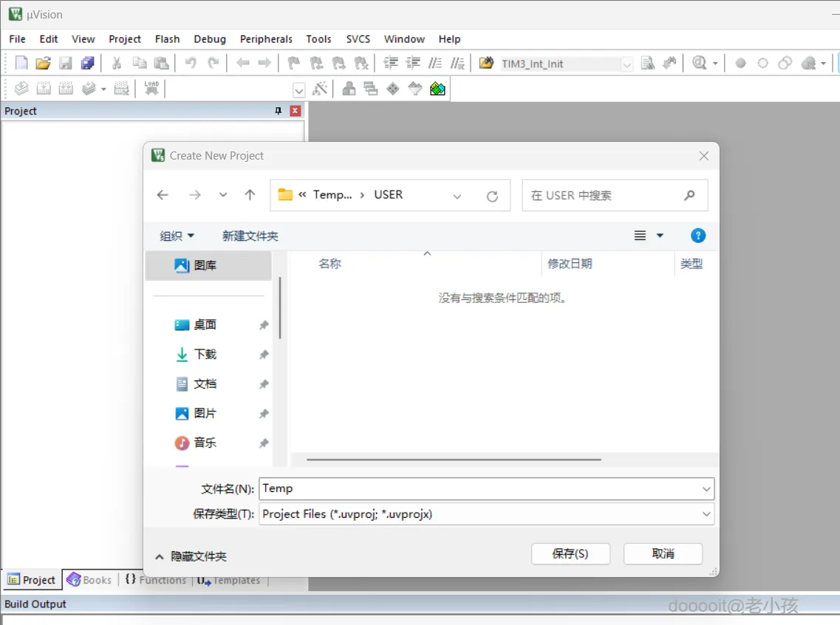Open the Manage Run-Time Environment
Screen dimensions: 840x625
(x=437, y=89)
